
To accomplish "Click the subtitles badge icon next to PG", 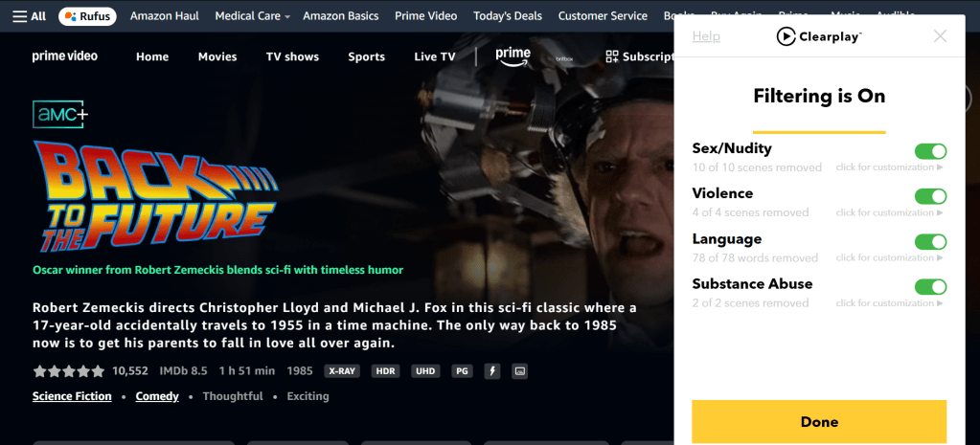I will click(x=519, y=371).
